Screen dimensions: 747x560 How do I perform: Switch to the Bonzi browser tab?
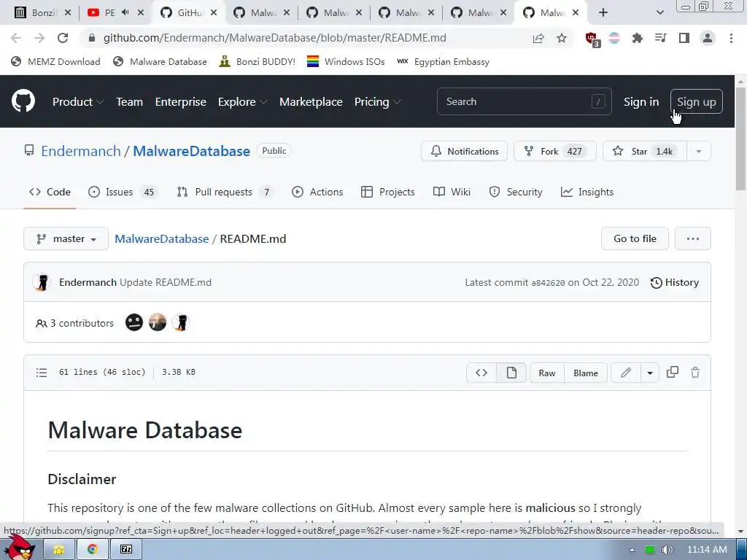coord(43,12)
